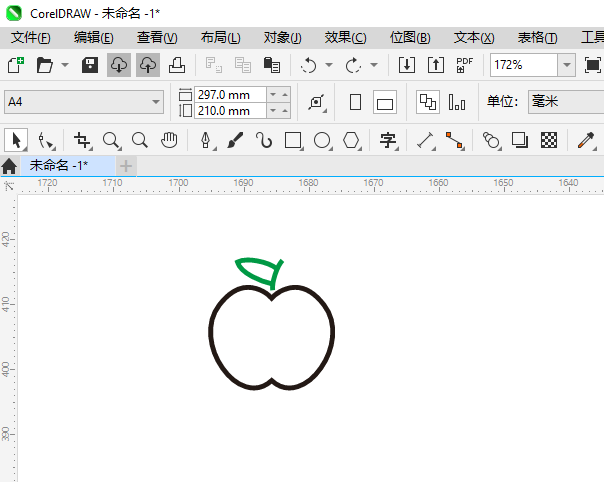Open the undo history dropdown arrow
This screenshot has width=604, height=482.
[x=329, y=65]
